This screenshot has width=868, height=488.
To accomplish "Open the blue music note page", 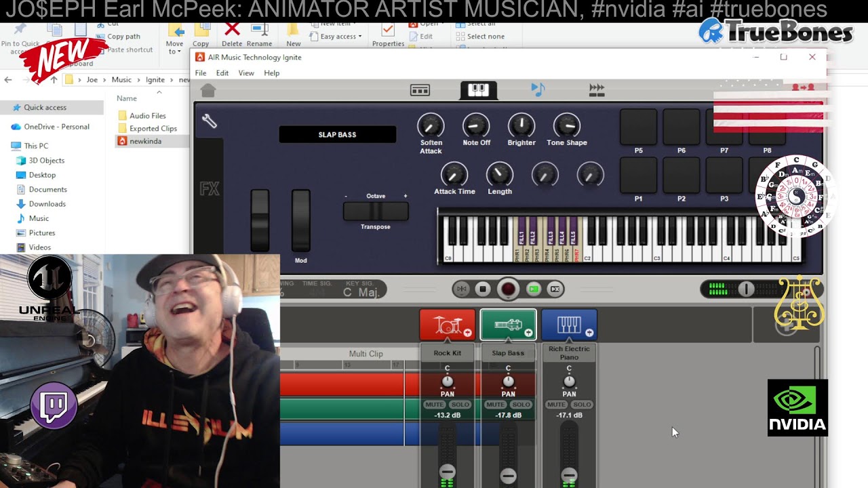I will click(x=538, y=89).
